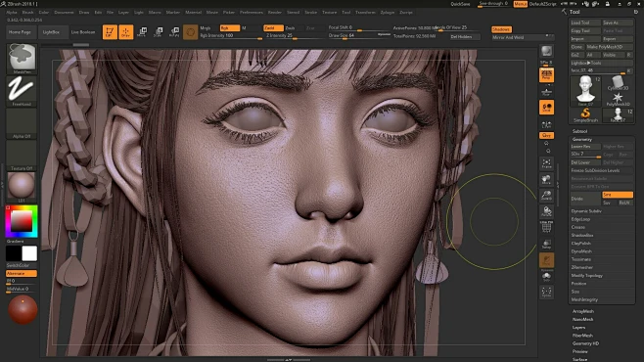Image resolution: width=644 pixels, height=362 pixels.
Task: Toggle the Smt option near Divide
Action: pyautogui.click(x=618, y=195)
